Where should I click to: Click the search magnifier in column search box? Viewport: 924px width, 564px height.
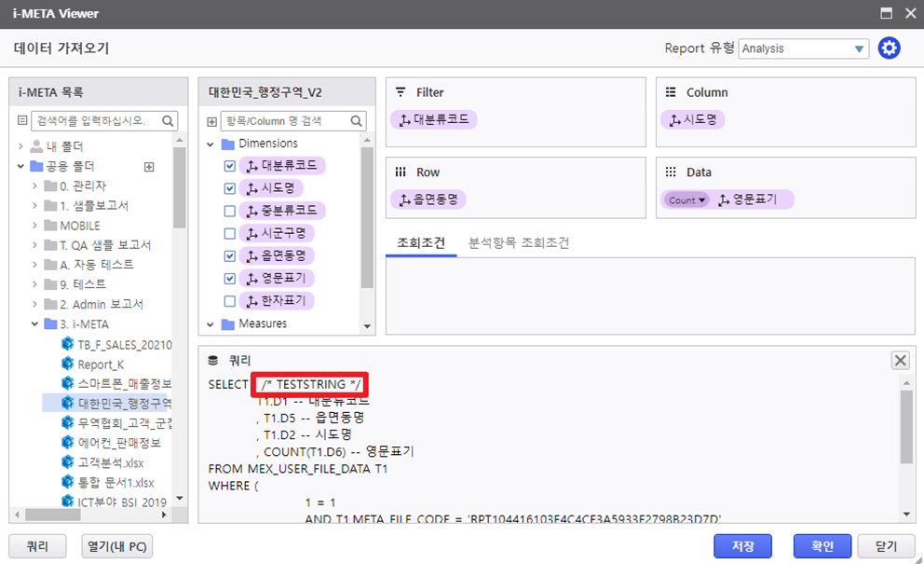pyautogui.click(x=359, y=121)
